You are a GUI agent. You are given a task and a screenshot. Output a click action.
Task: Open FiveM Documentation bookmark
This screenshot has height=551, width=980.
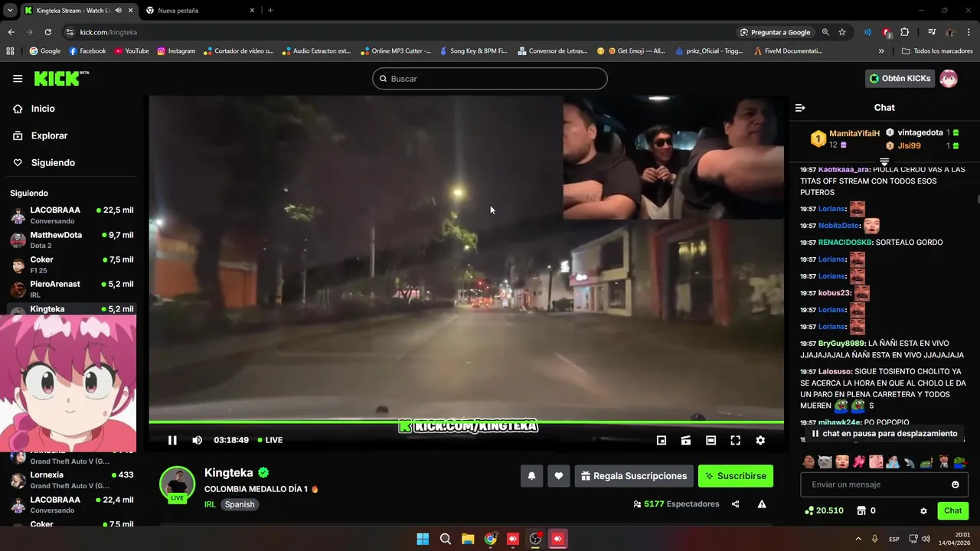coord(788,51)
